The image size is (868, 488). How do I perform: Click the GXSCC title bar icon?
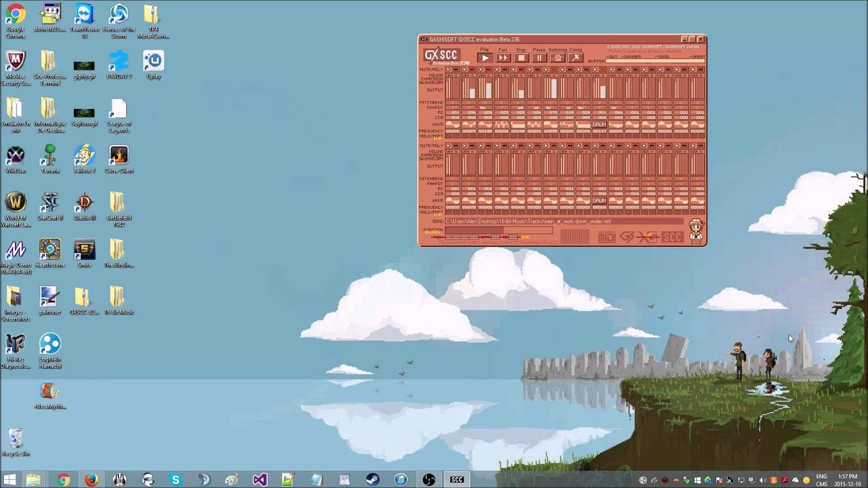click(x=424, y=39)
